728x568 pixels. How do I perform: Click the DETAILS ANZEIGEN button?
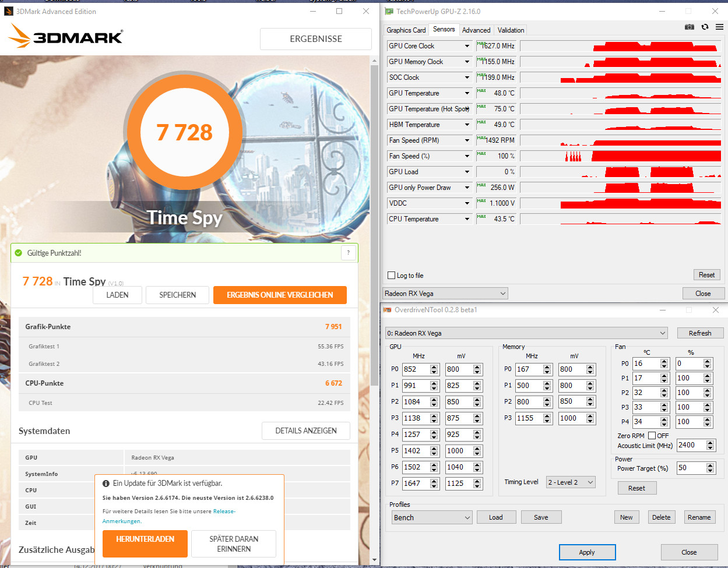click(306, 431)
